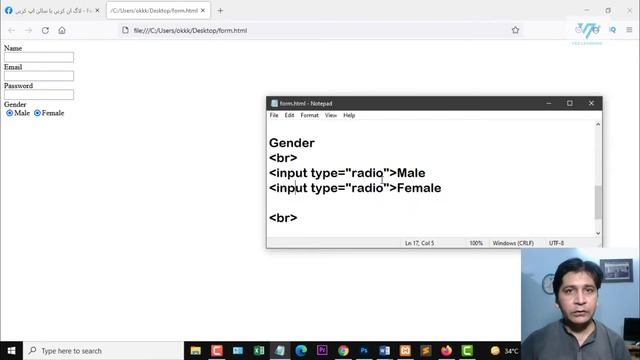Click the Notepad scroll up arrow

[598, 124]
